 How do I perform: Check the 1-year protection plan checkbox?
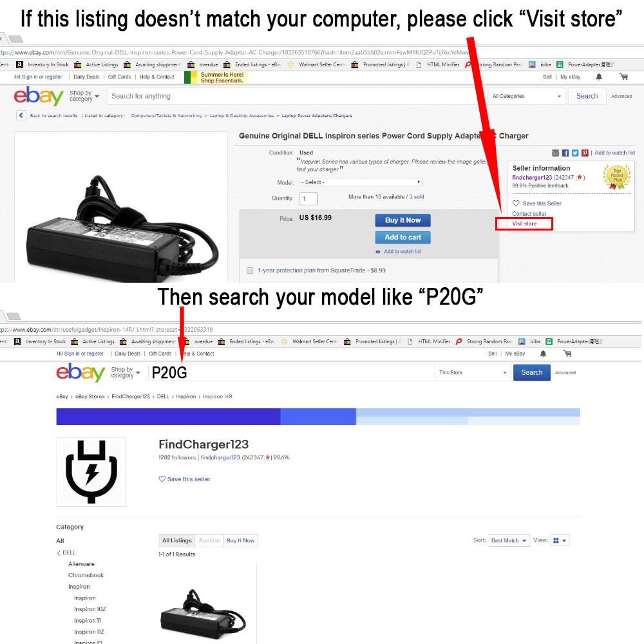click(250, 270)
